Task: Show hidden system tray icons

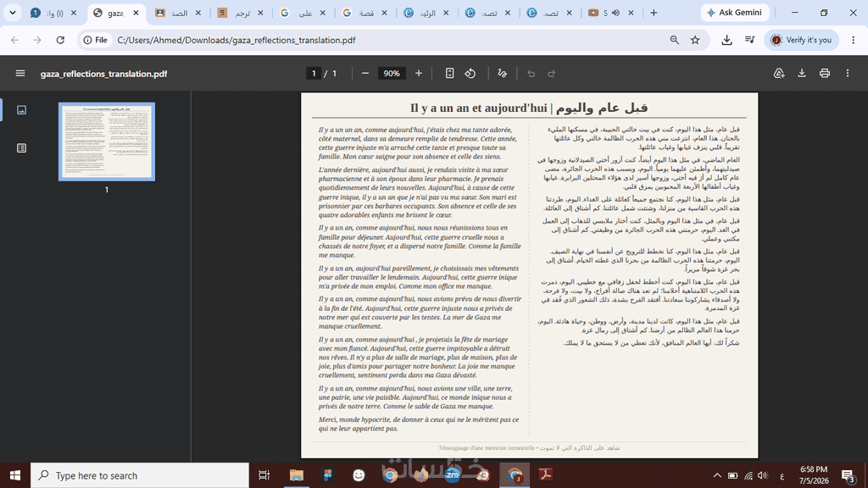Action: [717, 475]
